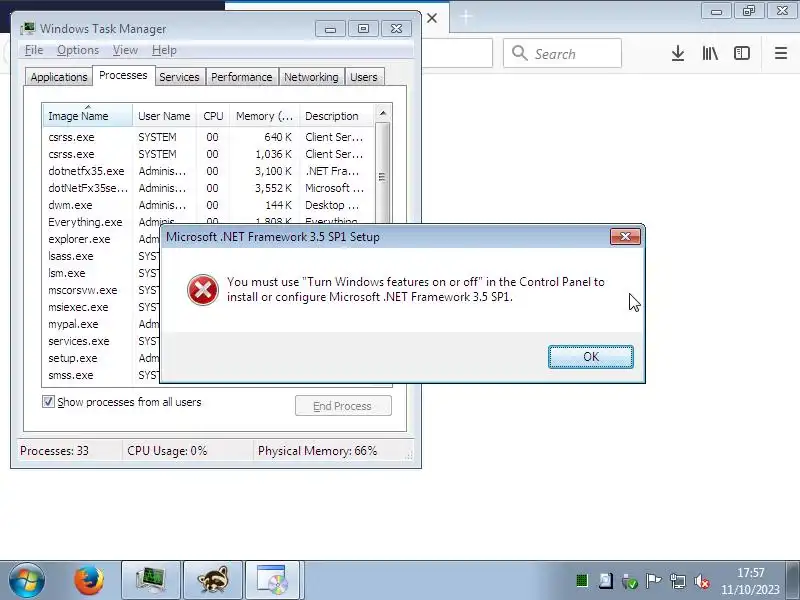Sort by User Name column header
Image resolution: width=800 pixels, height=600 pixels.
(x=164, y=116)
